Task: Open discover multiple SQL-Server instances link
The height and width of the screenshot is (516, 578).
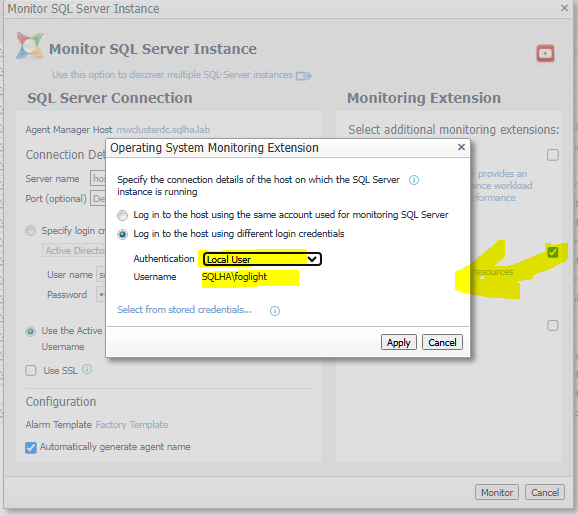Action: tap(172, 75)
